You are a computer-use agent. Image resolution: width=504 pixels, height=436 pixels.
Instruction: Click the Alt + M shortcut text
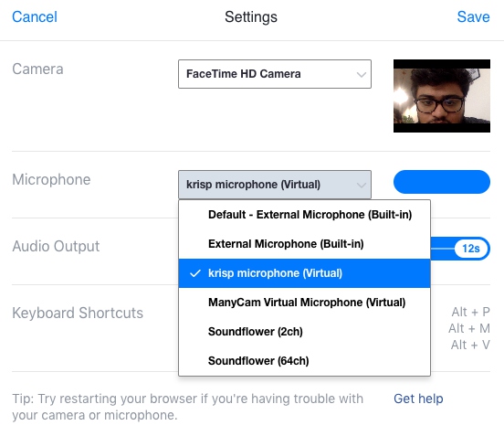pos(469,328)
